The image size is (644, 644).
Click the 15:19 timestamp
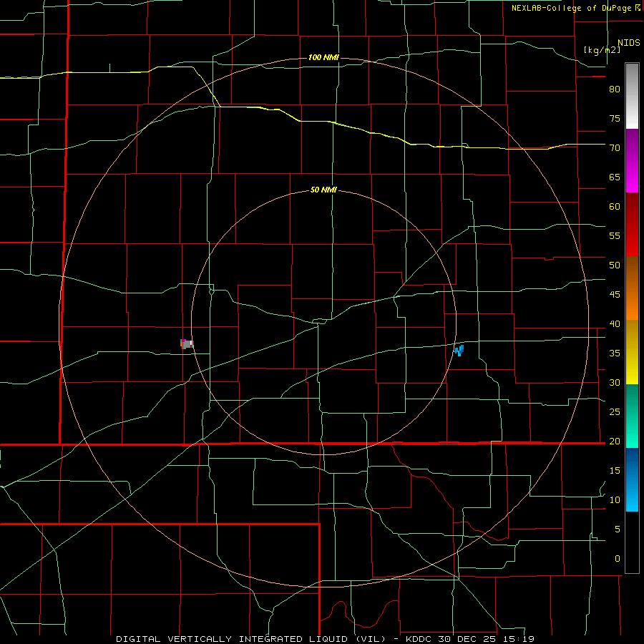click(x=518, y=639)
